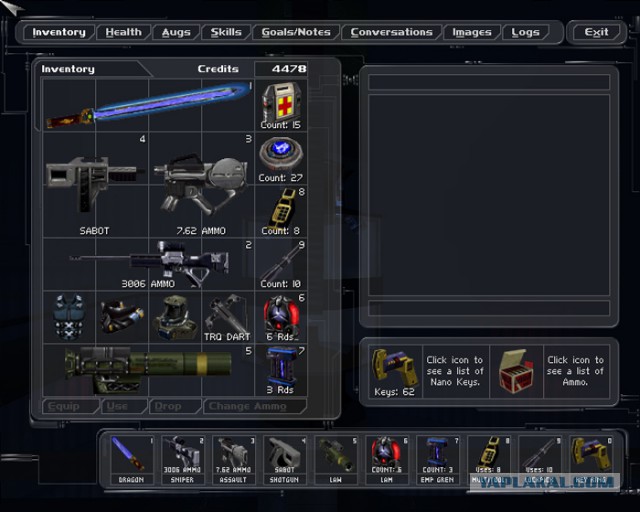Select the Dragon's Tooth sword in inventory
This screenshot has width=640, height=512.
click(x=149, y=105)
